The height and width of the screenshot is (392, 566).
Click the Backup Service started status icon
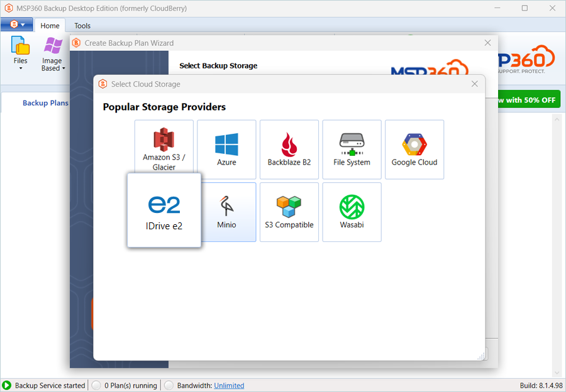7,386
